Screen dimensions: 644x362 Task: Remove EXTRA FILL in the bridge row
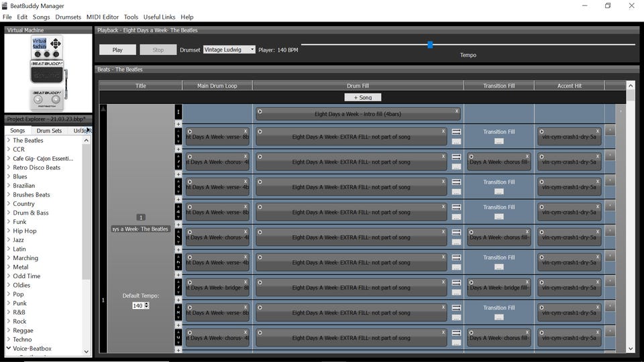[x=443, y=282]
